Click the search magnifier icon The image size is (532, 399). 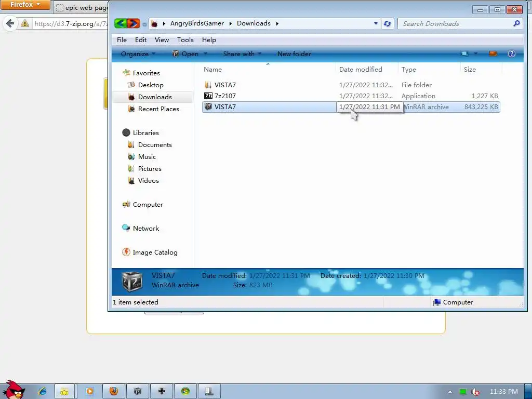point(516,23)
